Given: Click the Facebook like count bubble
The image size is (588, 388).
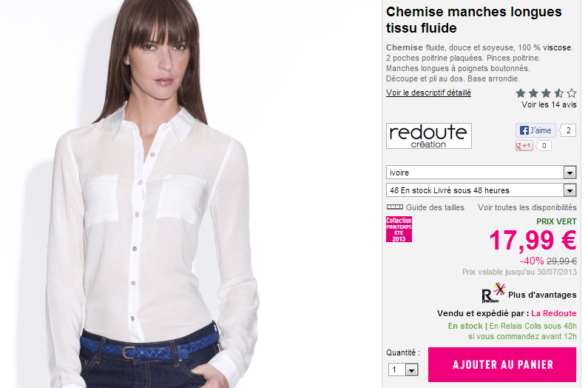Looking at the screenshot, I should (568, 130).
